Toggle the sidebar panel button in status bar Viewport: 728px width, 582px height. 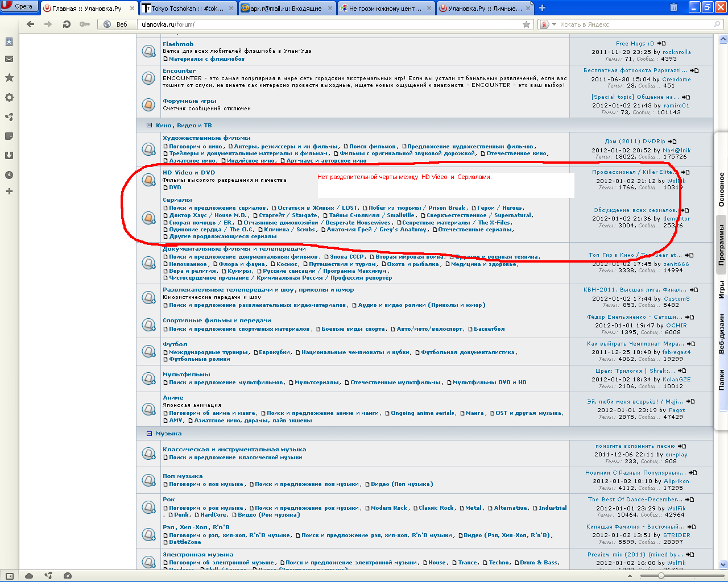[x=10, y=576]
